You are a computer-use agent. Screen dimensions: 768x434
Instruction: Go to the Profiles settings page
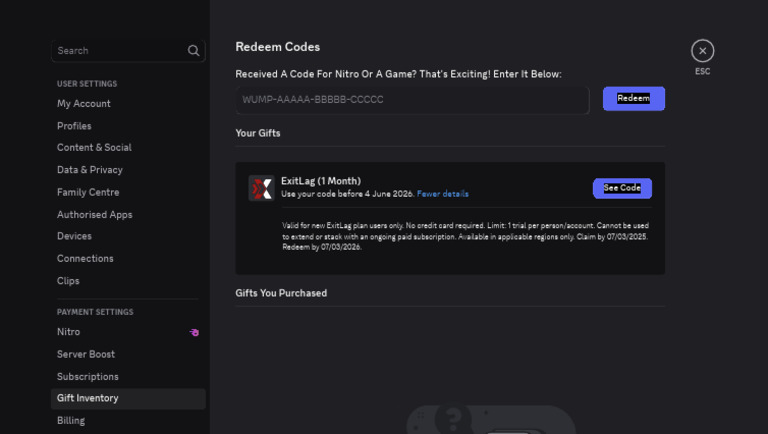(x=74, y=126)
